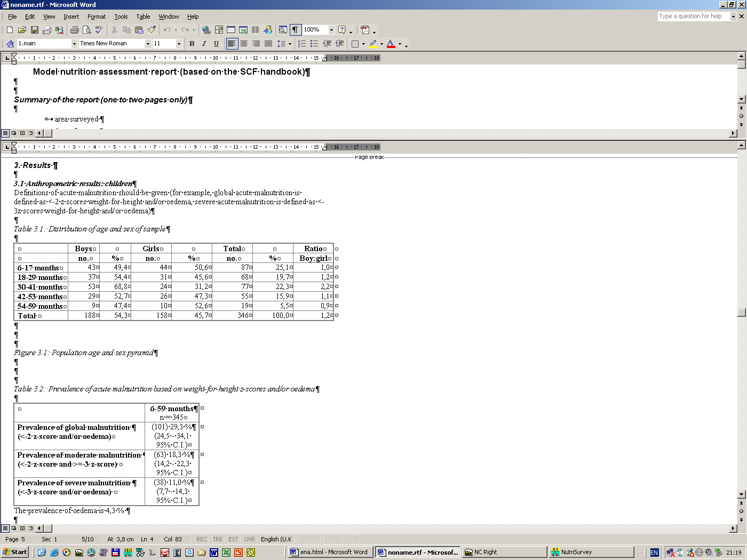This screenshot has height=560, width=747.
Task: Open the 100% zoom dropdown
Action: click(331, 30)
